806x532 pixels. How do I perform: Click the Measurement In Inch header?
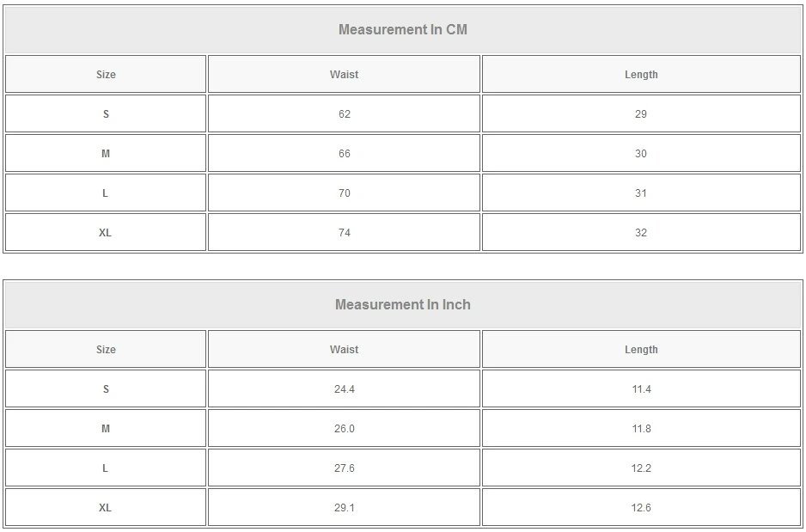click(x=402, y=305)
